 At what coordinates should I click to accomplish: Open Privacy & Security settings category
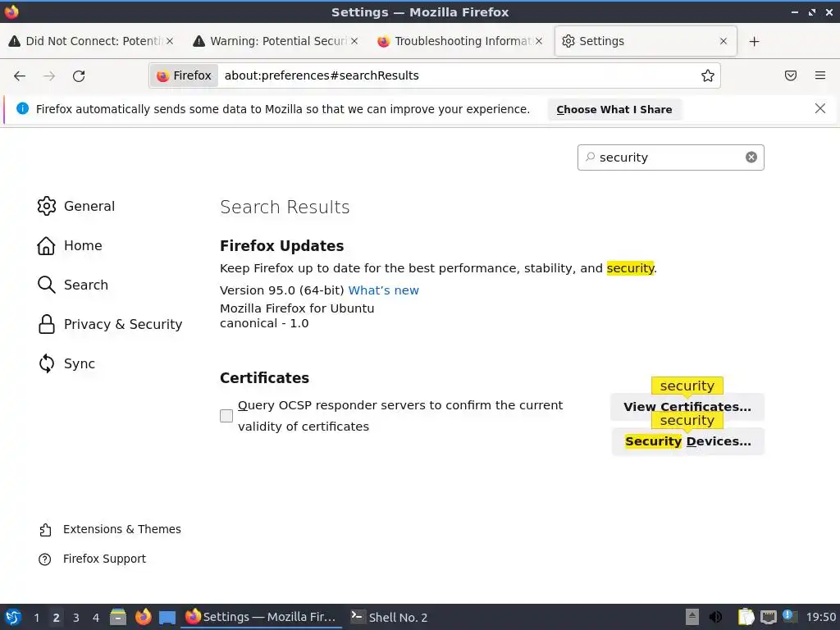110,324
